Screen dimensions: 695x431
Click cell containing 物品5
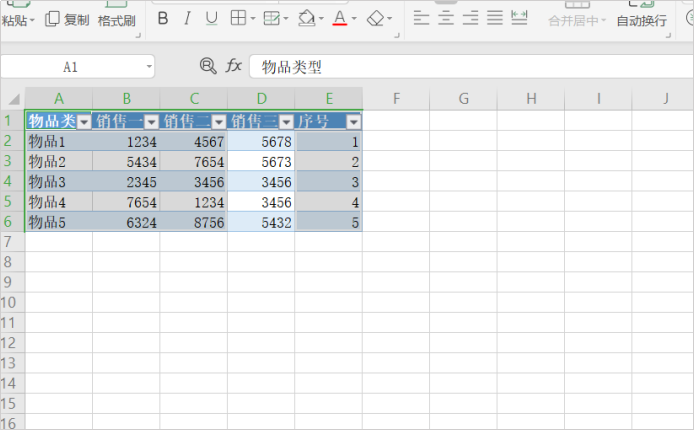click(59, 222)
